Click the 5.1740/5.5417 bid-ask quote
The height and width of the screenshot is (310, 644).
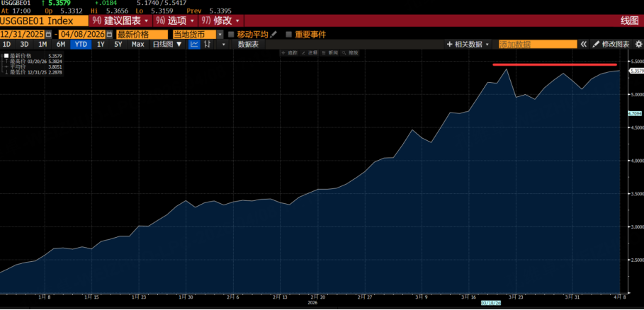tap(162, 3)
